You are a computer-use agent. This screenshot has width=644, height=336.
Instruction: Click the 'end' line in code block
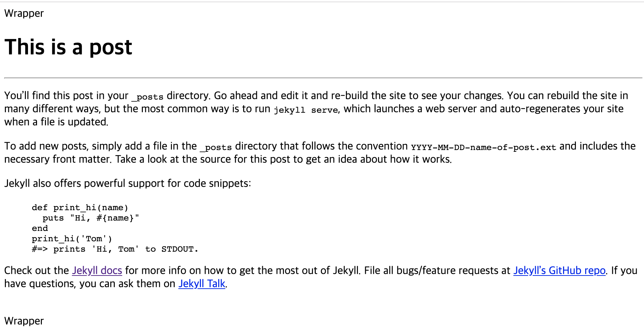coord(40,228)
